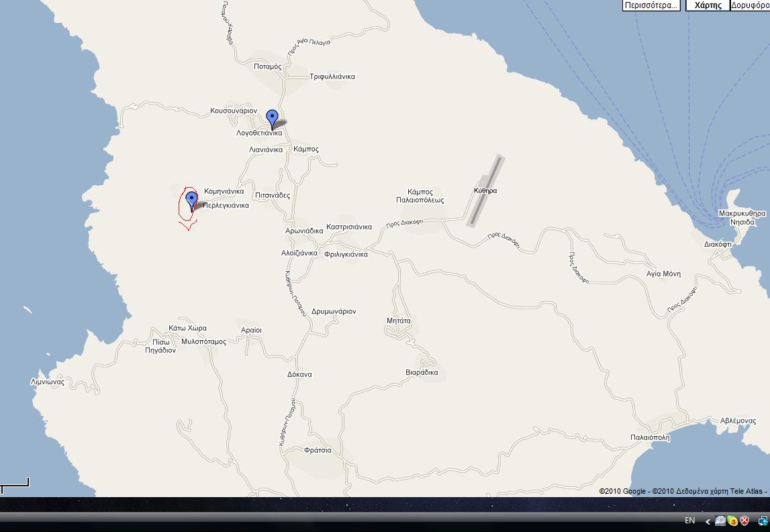
Task: Open the Περισσότερα... map options dropdown
Action: pos(651,5)
